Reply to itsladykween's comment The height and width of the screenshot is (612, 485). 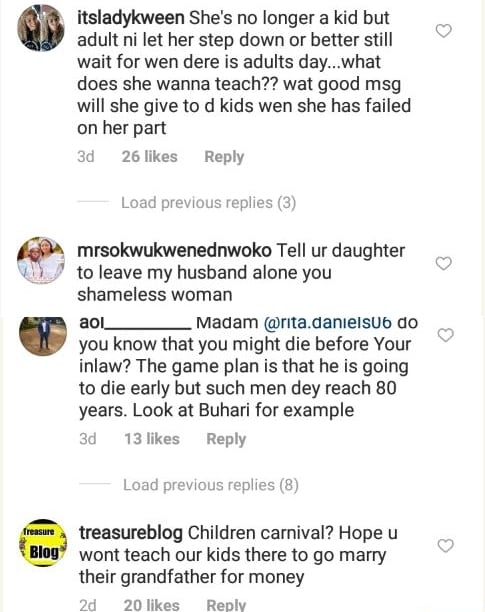(x=224, y=157)
